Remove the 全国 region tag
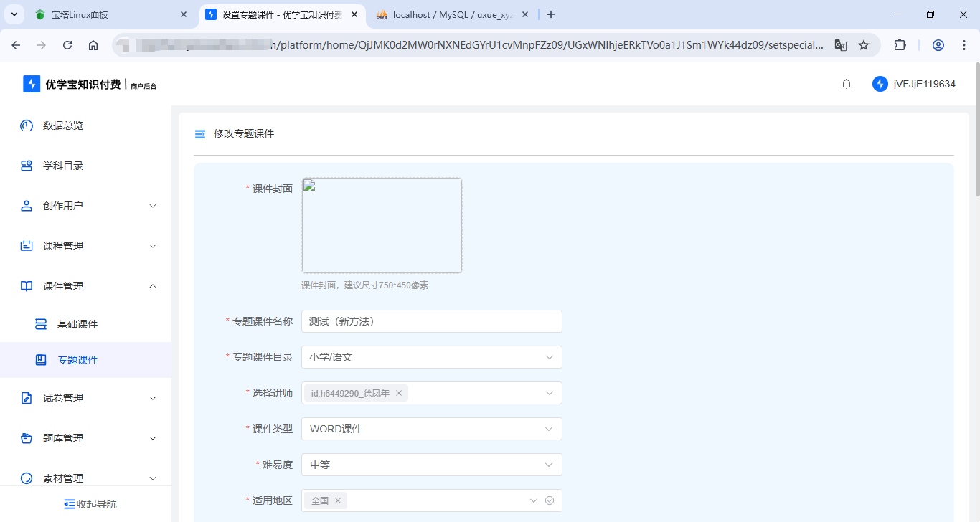 point(337,500)
